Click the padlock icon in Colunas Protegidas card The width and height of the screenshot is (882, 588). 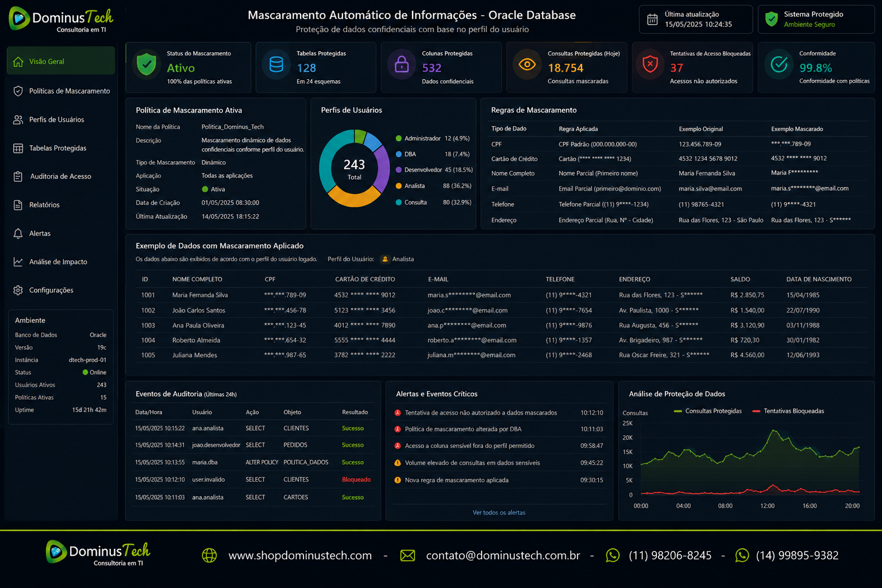click(x=402, y=64)
